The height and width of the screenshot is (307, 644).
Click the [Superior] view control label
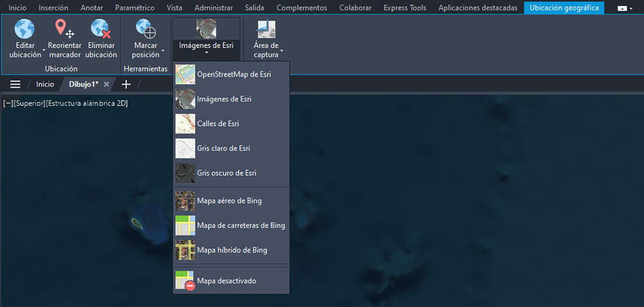tap(29, 103)
